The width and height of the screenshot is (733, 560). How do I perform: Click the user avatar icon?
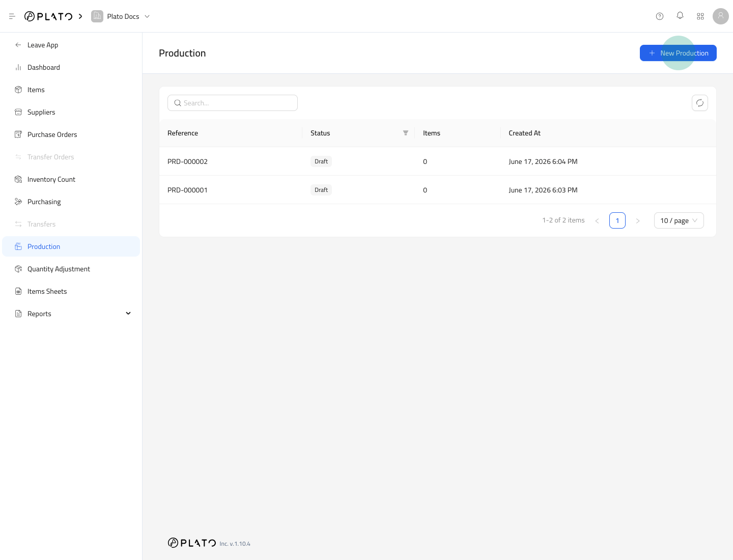pos(721,16)
